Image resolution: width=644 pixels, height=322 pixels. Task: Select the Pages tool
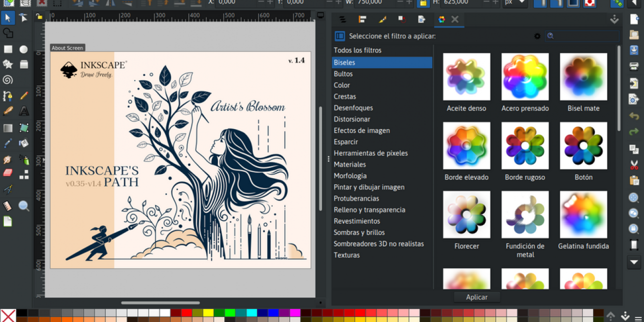coord(8,221)
